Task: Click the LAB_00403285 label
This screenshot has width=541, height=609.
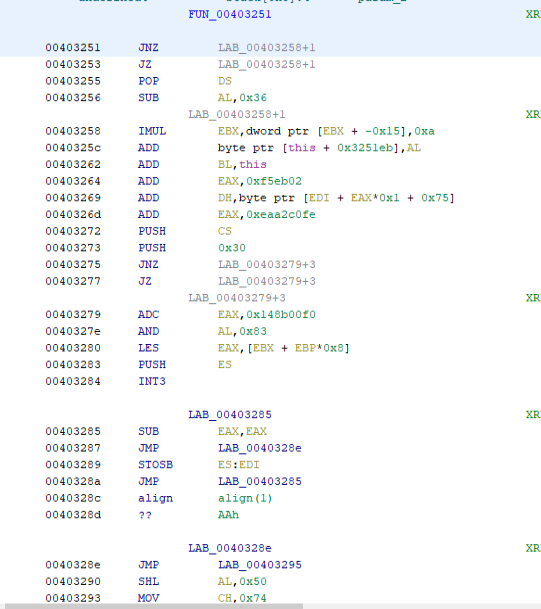Action: pos(230,415)
